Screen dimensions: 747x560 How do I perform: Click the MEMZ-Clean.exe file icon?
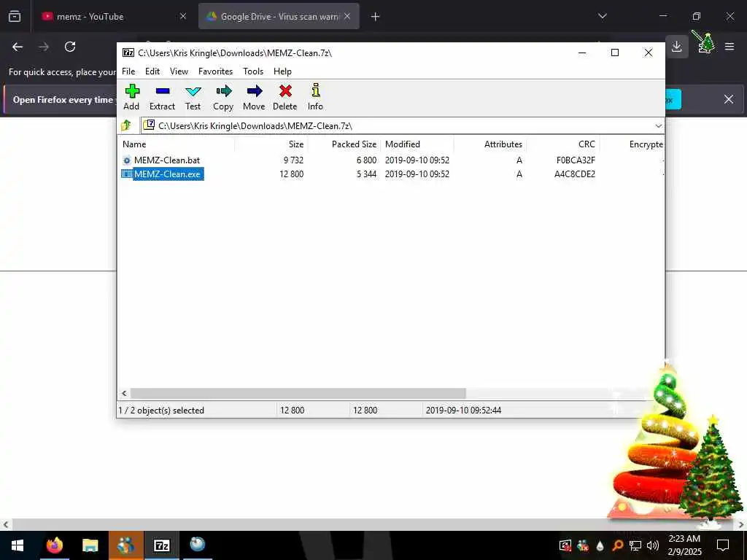pyautogui.click(x=127, y=174)
